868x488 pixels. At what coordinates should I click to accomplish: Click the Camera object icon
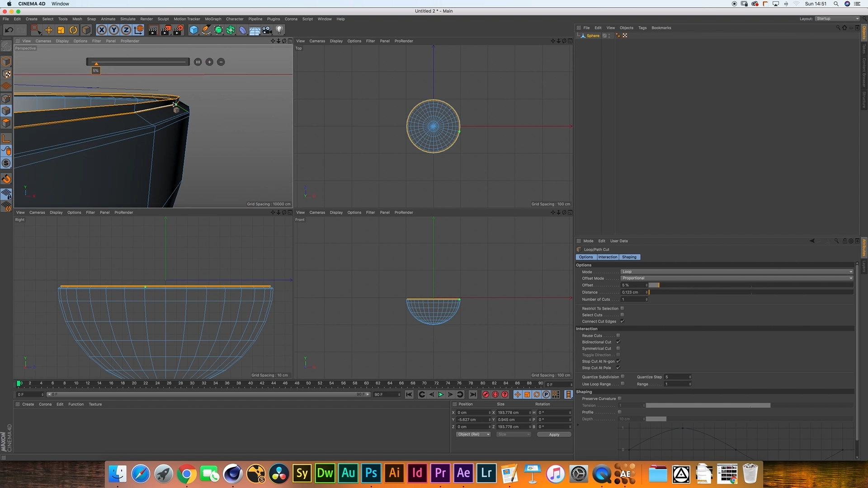click(267, 30)
